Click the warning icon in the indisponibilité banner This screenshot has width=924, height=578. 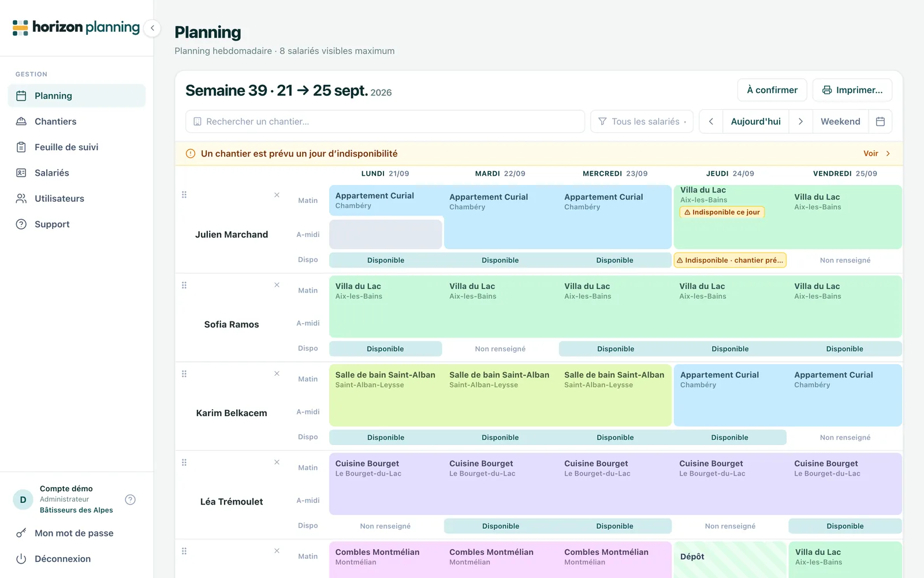point(191,154)
